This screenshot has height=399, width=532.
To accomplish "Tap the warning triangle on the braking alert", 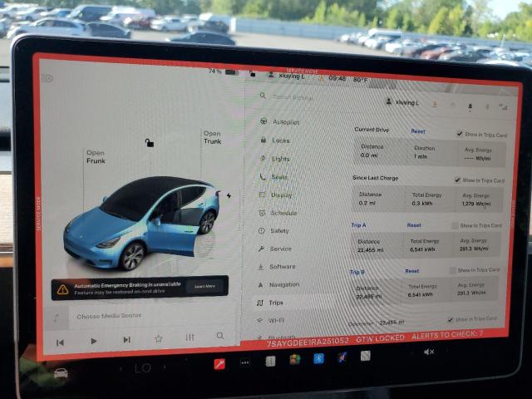I will (x=63, y=289).
